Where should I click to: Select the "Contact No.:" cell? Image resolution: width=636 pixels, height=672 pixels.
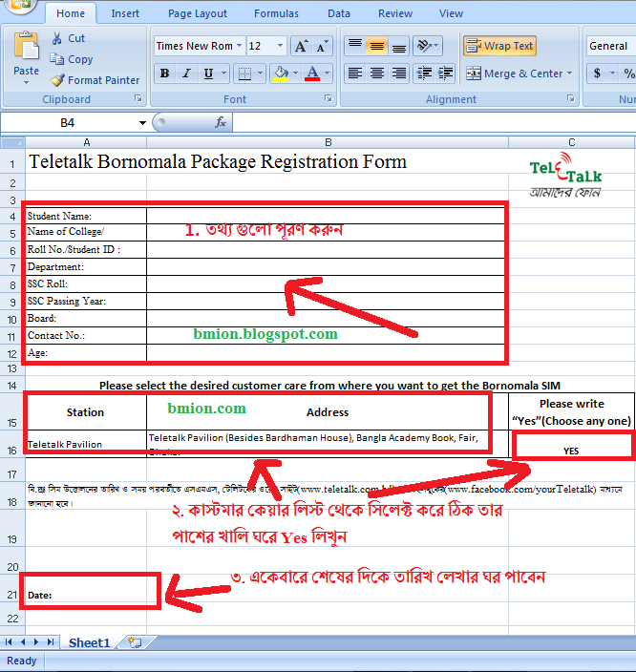point(86,336)
